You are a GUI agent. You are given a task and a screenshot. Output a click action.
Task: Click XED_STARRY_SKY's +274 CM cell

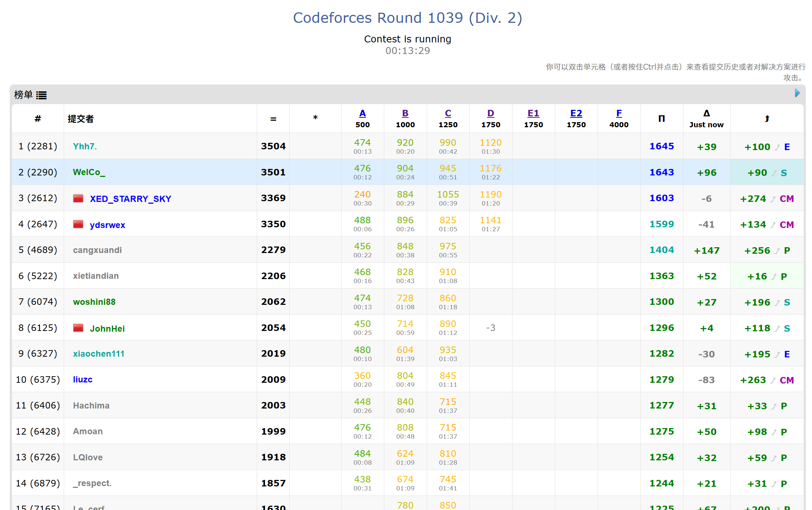coord(767,199)
